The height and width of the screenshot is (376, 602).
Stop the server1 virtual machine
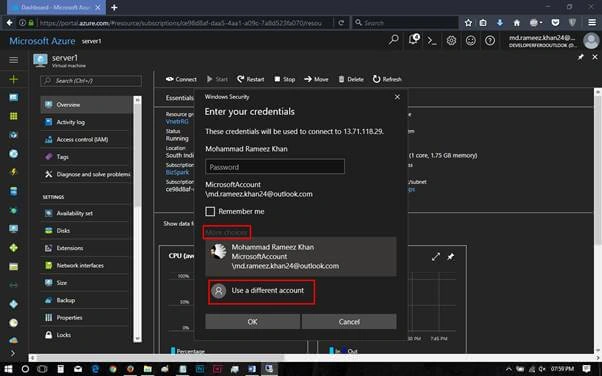click(284, 79)
